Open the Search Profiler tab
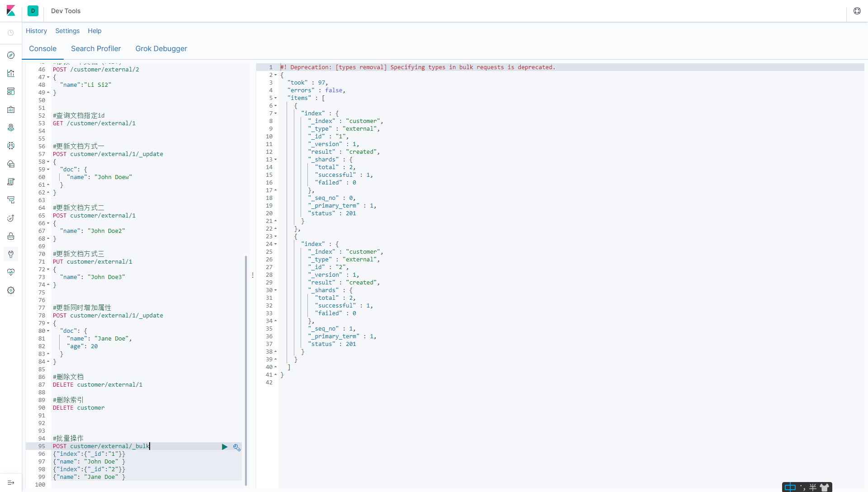Viewport: 868px width, 492px height. [95, 49]
